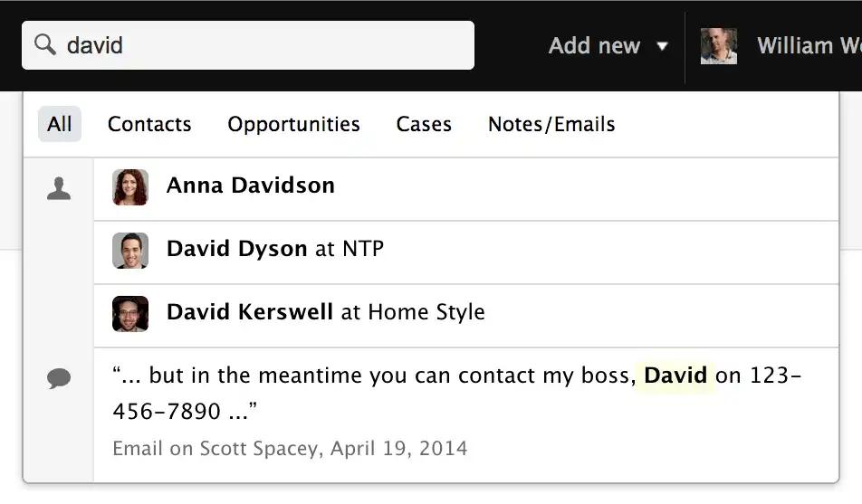
Task: Filter results by Cases tab
Action: pyautogui.click(x=424, y=124)
